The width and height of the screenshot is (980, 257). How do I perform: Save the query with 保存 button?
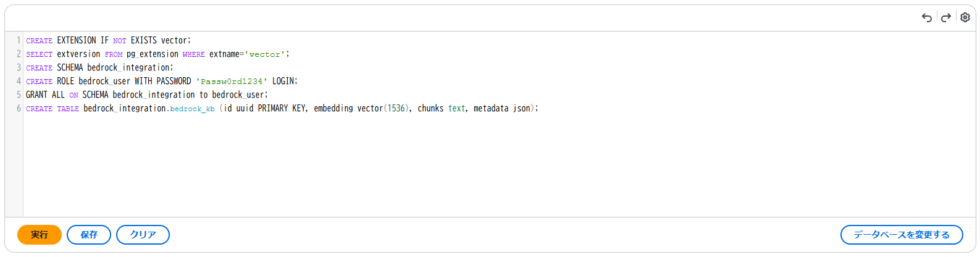coord(89,235)
